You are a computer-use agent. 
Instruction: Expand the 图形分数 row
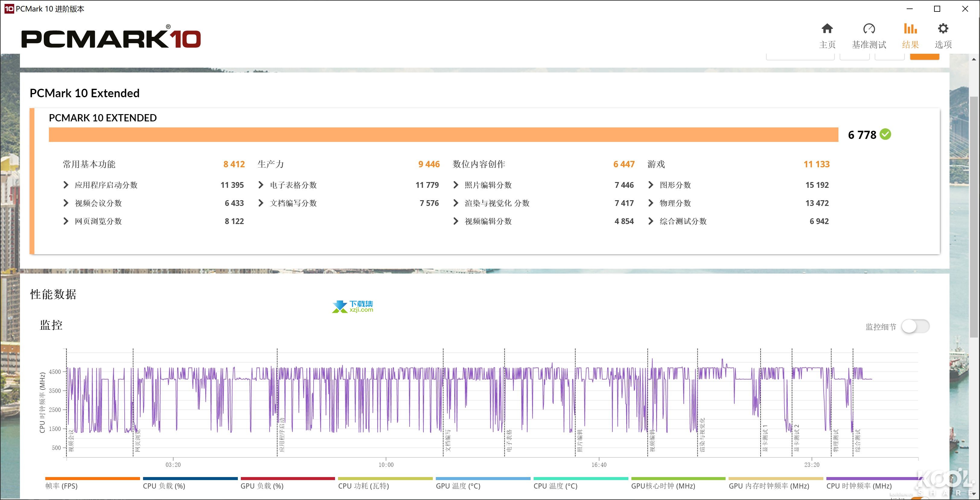click(x=650, y=185)
